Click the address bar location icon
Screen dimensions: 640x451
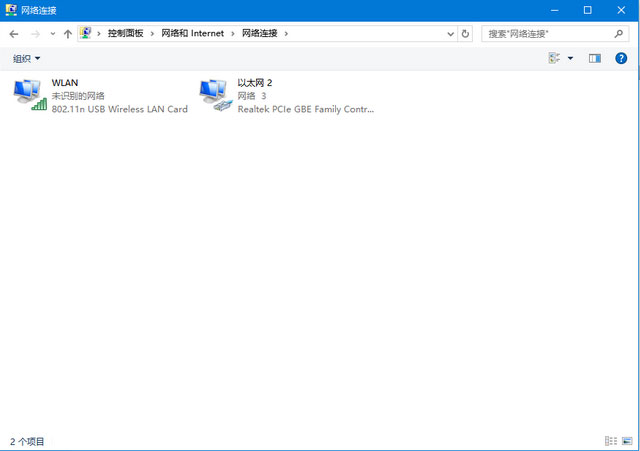pyautogui.click(x=85, y=33)
